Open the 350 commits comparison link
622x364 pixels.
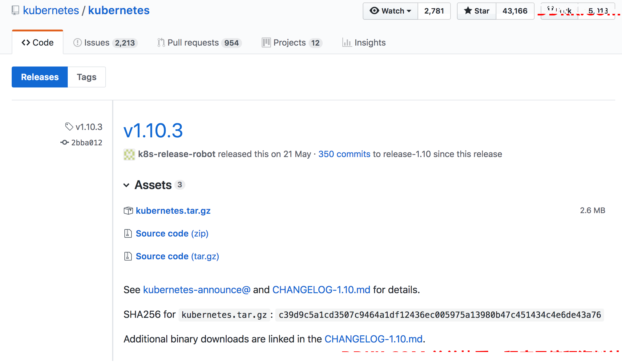click(344, 154)
